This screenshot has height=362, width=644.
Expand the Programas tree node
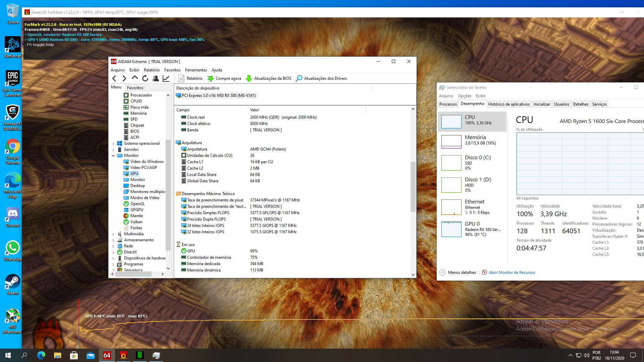pyautogui.click(x=113, y=264)
